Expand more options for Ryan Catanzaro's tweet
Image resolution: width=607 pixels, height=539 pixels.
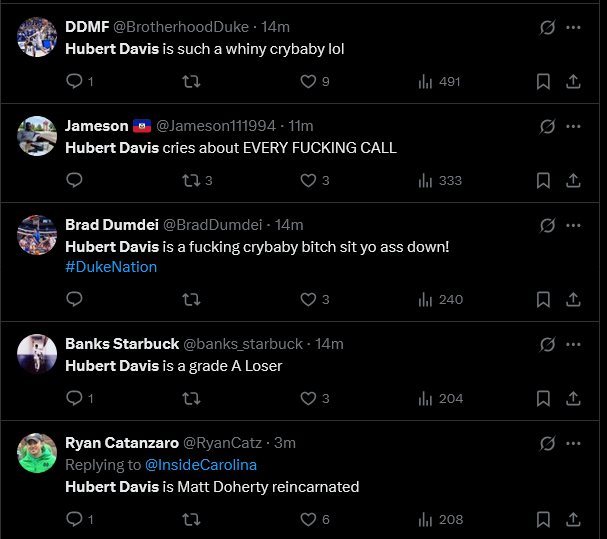tap(574, 443)
